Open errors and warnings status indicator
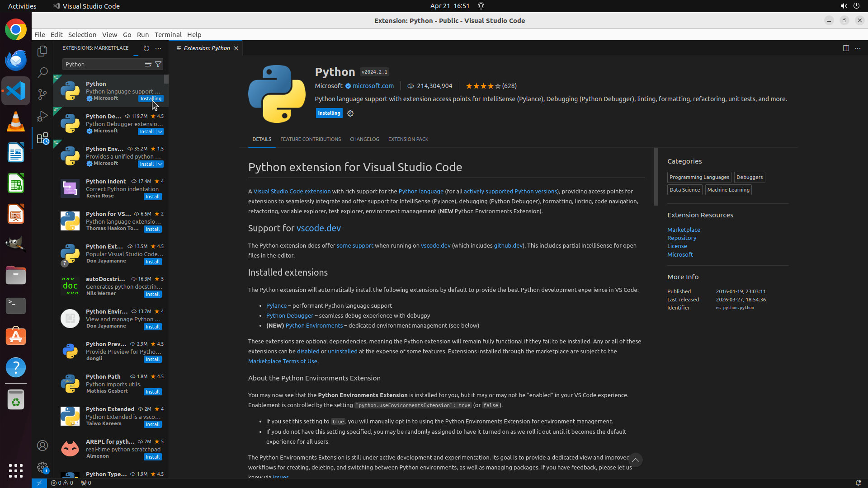 click(62, 483)
